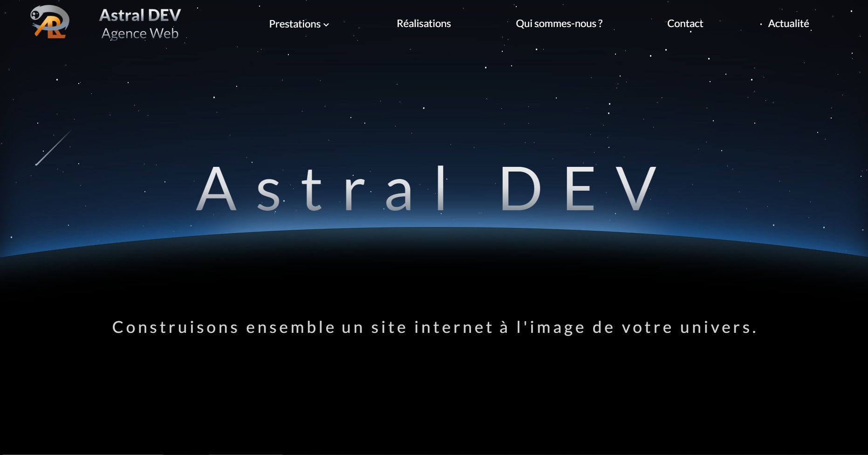
Task: Open the Actualité menu item
Action: point(788,23)
